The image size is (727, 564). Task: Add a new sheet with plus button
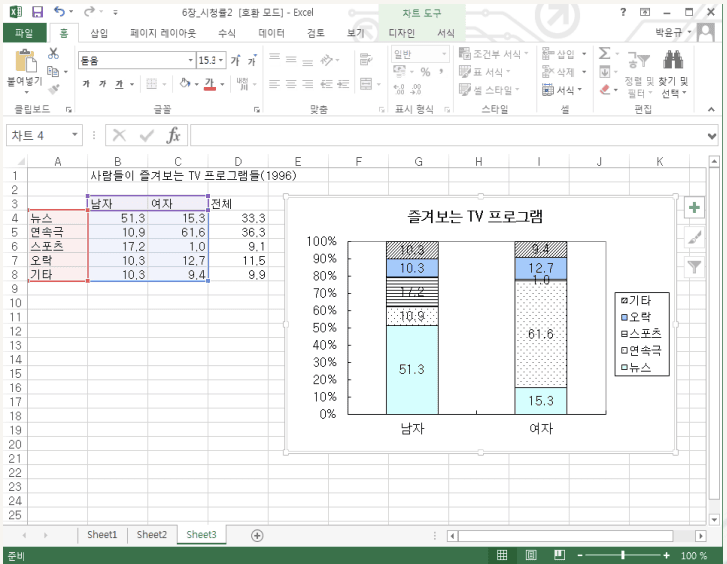pyautogui.click(x=257, y=535)
